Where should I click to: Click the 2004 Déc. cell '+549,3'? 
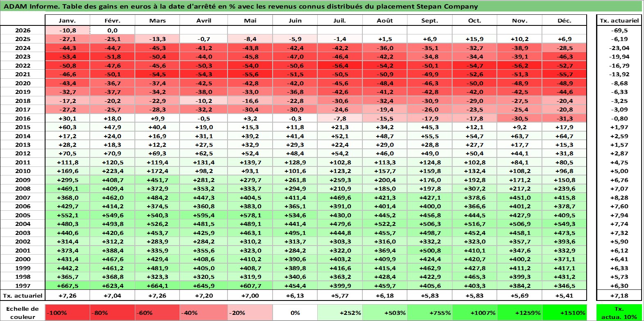(564, 224)
